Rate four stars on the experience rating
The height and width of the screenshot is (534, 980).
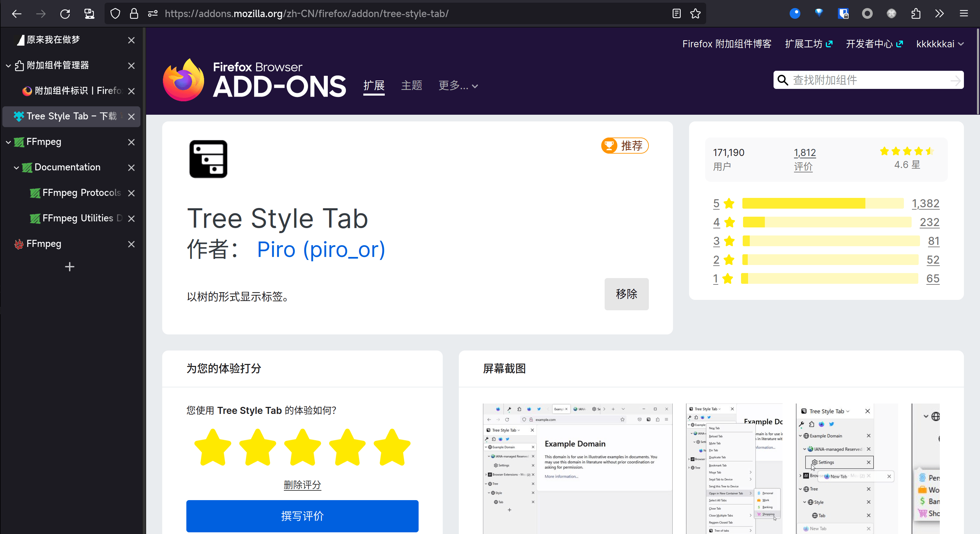pyautogui.click(x=347, y=447)
